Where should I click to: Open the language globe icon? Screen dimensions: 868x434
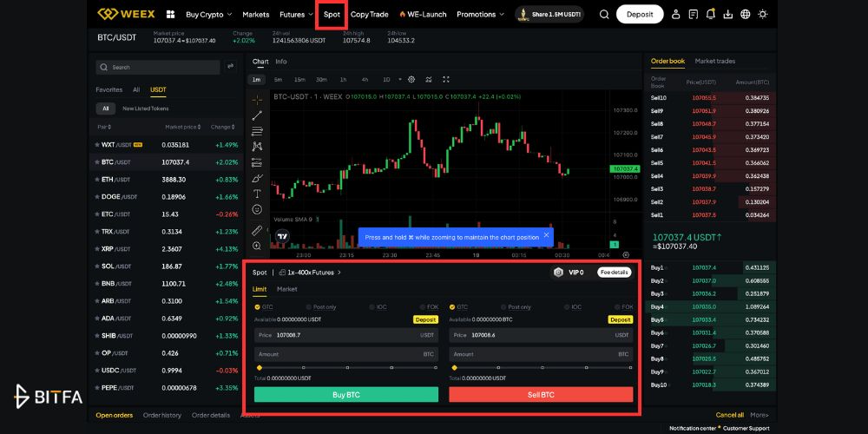point(746,15)
